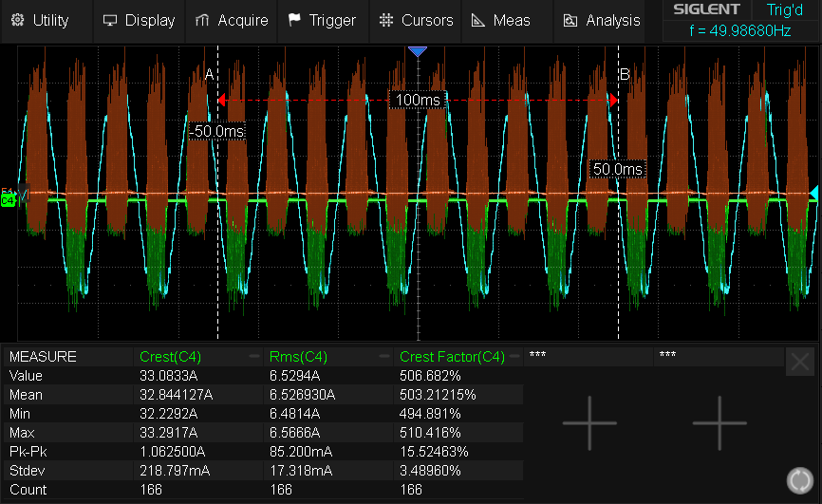Open the Meas measurement menu
The image size is (822, 504).
tap(502, 20)
